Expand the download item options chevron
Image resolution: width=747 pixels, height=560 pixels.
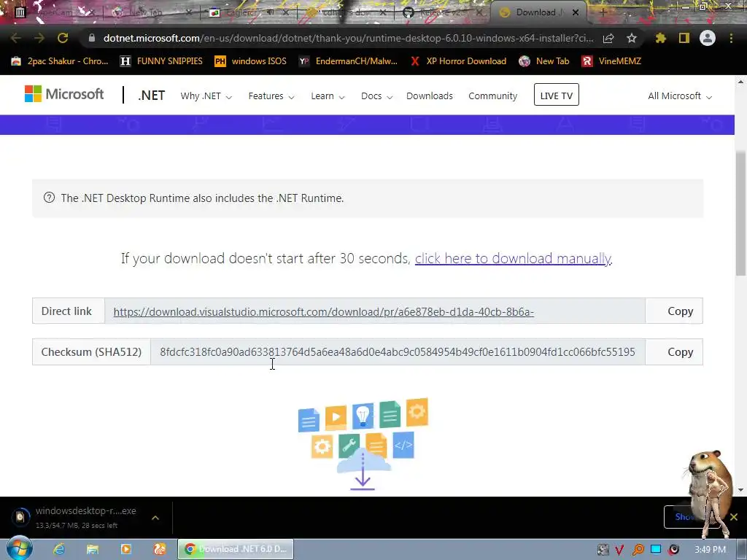tap(155, 518)
